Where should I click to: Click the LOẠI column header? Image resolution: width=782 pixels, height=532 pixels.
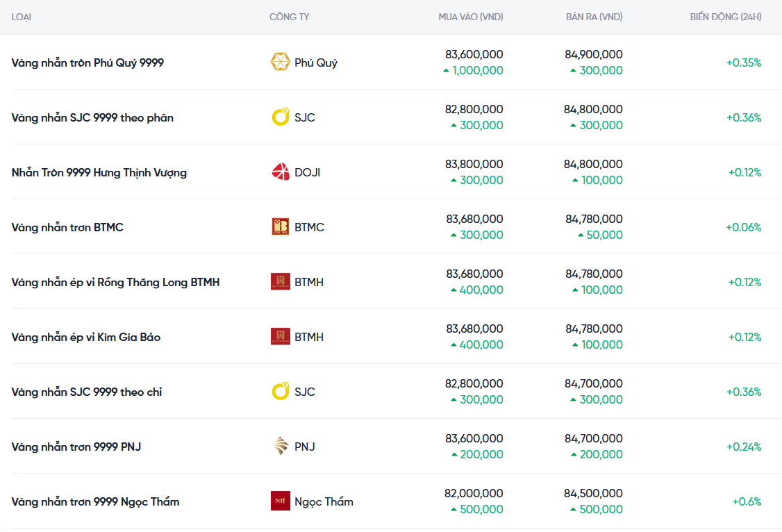point(22,17)
